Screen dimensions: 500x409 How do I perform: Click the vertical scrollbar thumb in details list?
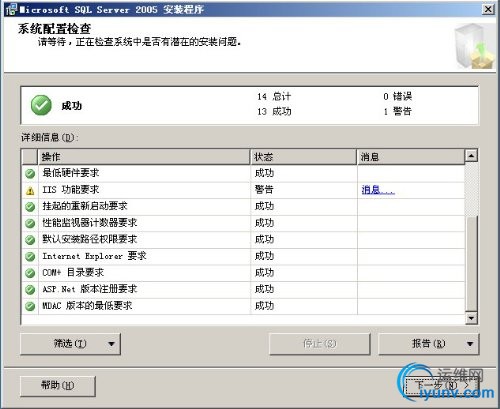[x=471, y=264]
